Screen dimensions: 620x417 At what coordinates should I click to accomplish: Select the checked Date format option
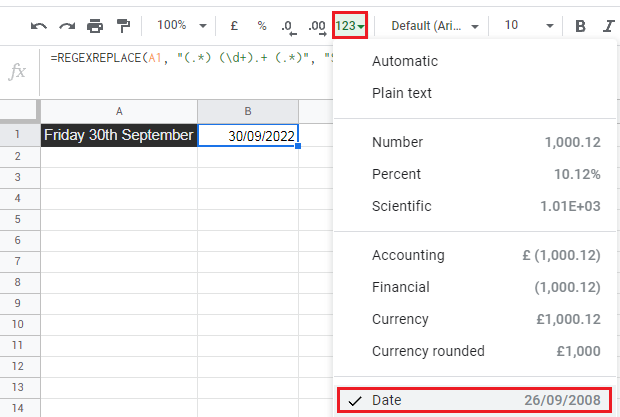tap(475, 400)
